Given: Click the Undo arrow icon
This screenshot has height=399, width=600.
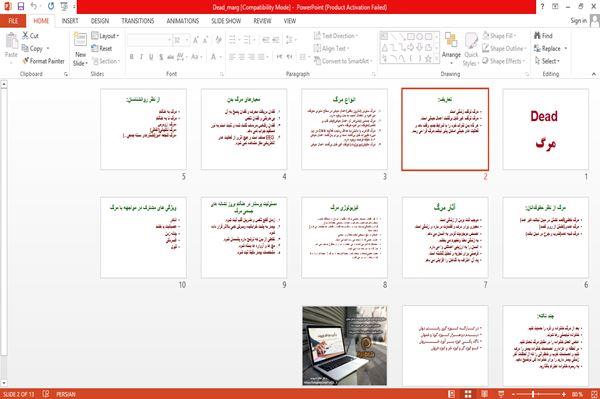Looking at the screenshot, I should pos(34,7).
